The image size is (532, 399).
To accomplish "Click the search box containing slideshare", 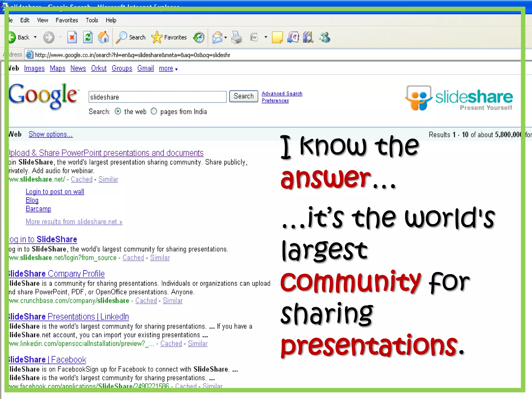I will coord(158,97).
